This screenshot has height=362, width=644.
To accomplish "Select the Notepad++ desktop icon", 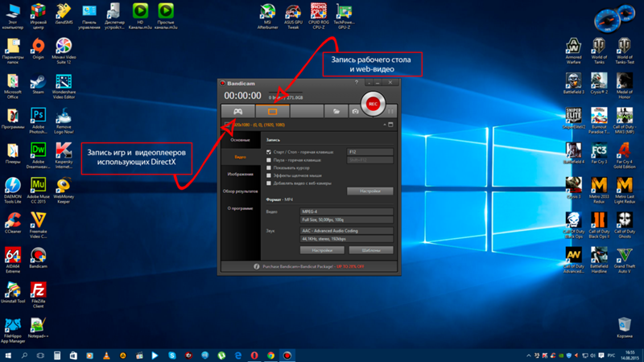I will (38, 327).
